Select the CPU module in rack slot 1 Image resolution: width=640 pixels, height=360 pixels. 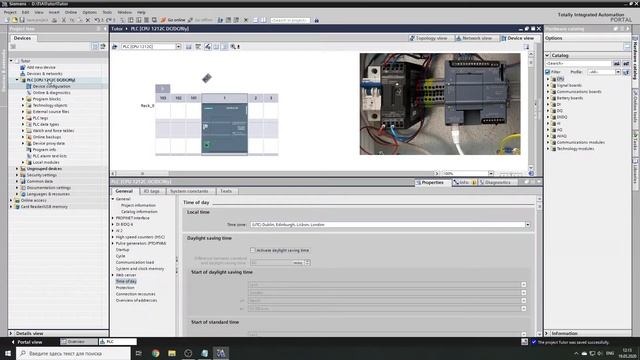point(224,128)
